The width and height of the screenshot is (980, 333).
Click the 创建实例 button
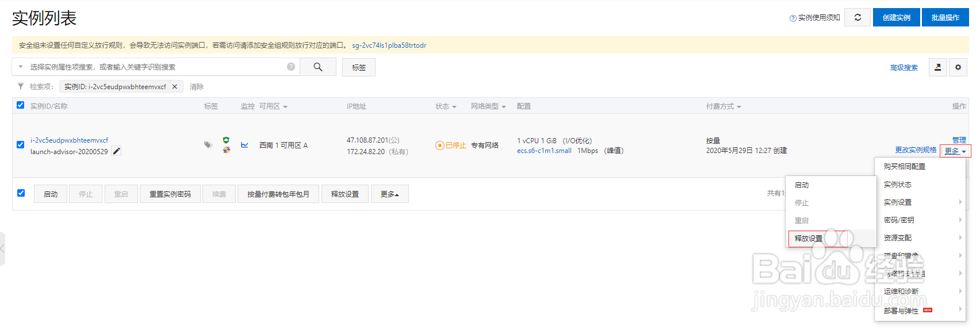click(897, 17)
